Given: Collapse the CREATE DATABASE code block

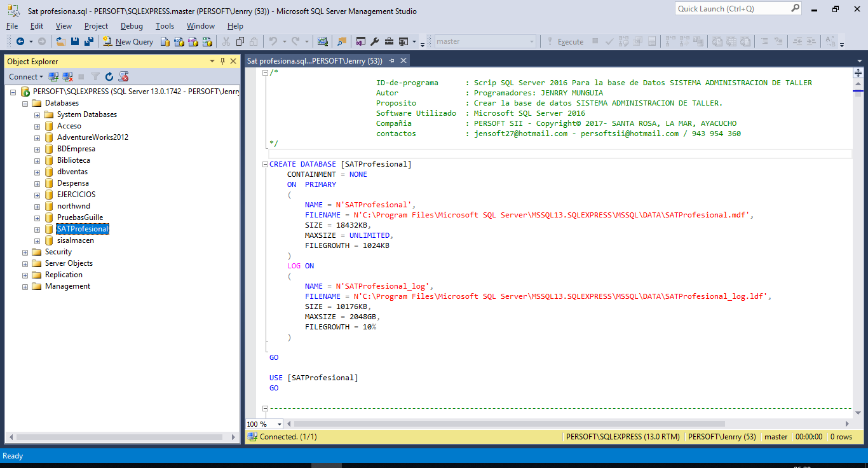Looking at the screenshot, I should (266, 164).
